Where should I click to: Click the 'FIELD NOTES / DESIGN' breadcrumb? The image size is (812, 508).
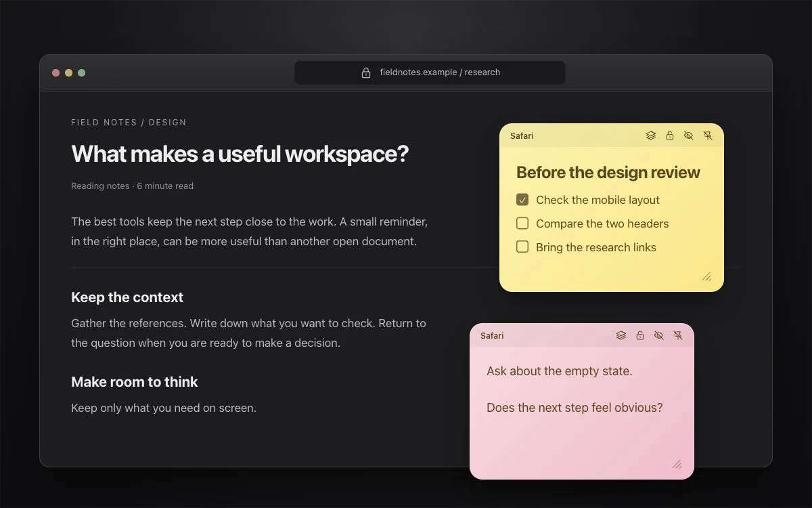point(129,123)
